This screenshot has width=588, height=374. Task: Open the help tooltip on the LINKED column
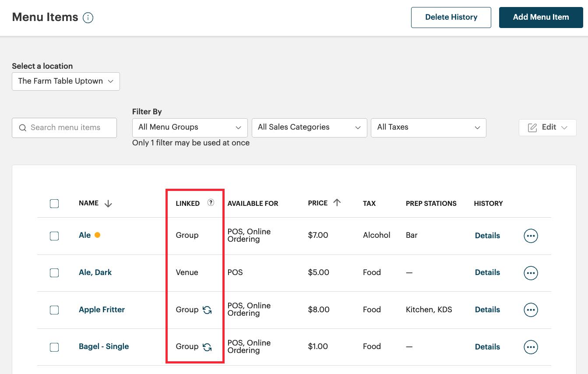coord(211,203)
